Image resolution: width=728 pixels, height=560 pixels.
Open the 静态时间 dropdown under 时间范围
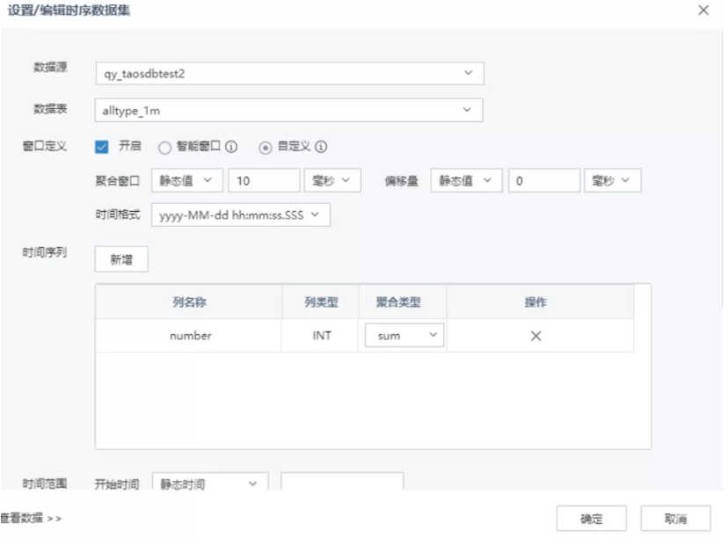[209, 482]
